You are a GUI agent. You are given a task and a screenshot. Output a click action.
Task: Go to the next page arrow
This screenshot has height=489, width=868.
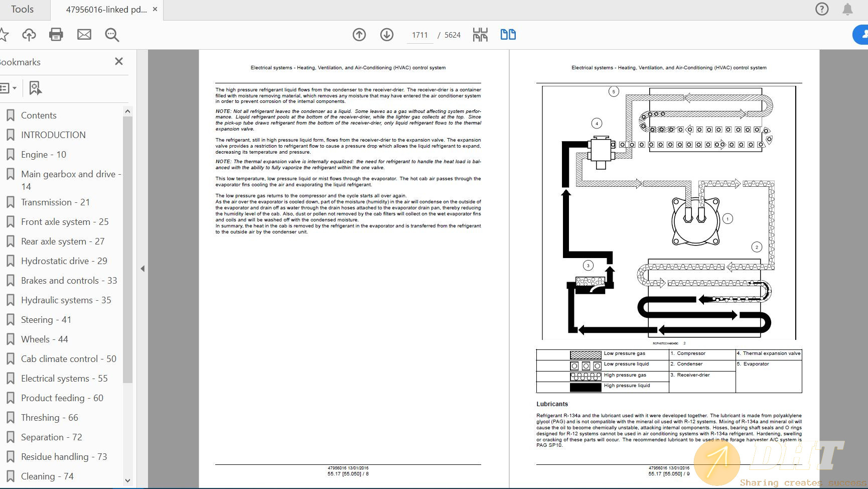[387, 35]
